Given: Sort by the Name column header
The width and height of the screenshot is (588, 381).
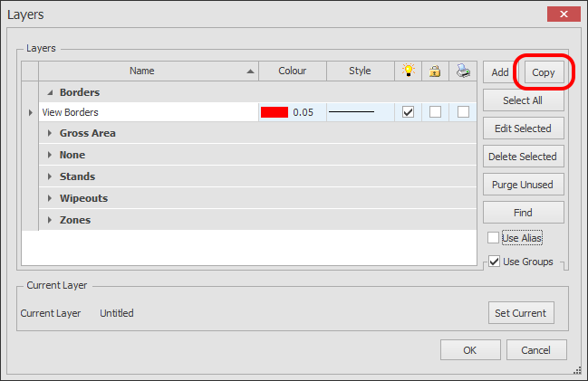Looking at the screenshot, I should coord(149,71).
